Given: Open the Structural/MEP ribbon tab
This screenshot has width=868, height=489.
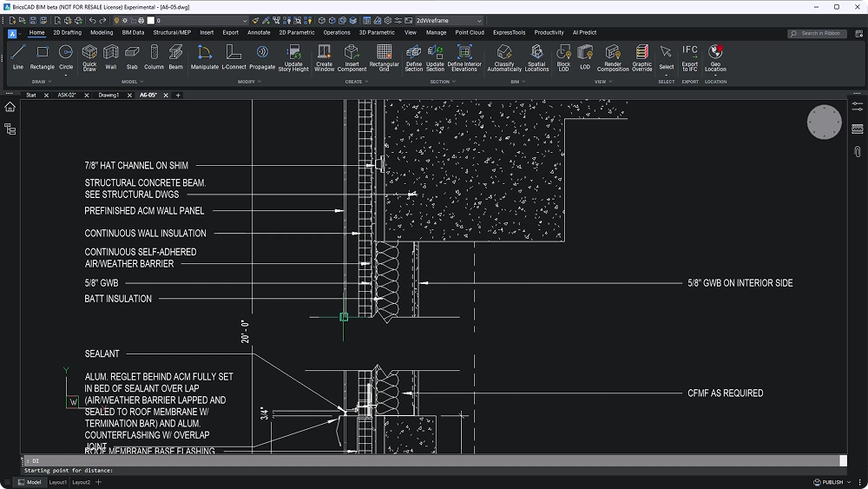Looking at the screenshot, I should click(172, 33).
